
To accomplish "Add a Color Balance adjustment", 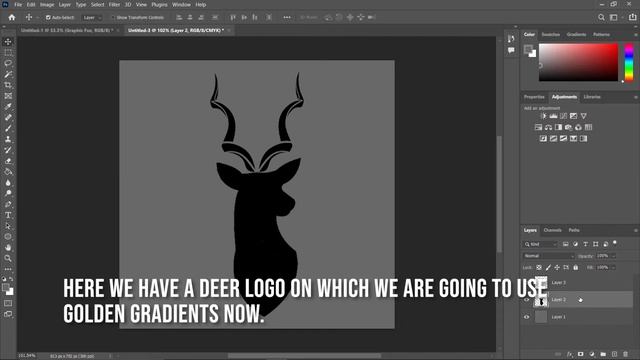I will pos(549,127).
